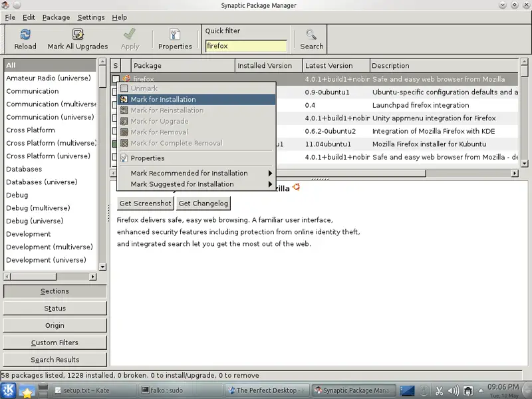Select Amateur Radio (universe) section
The width and height of the screenshot is (532, 399).
click(x=51, y=78)
